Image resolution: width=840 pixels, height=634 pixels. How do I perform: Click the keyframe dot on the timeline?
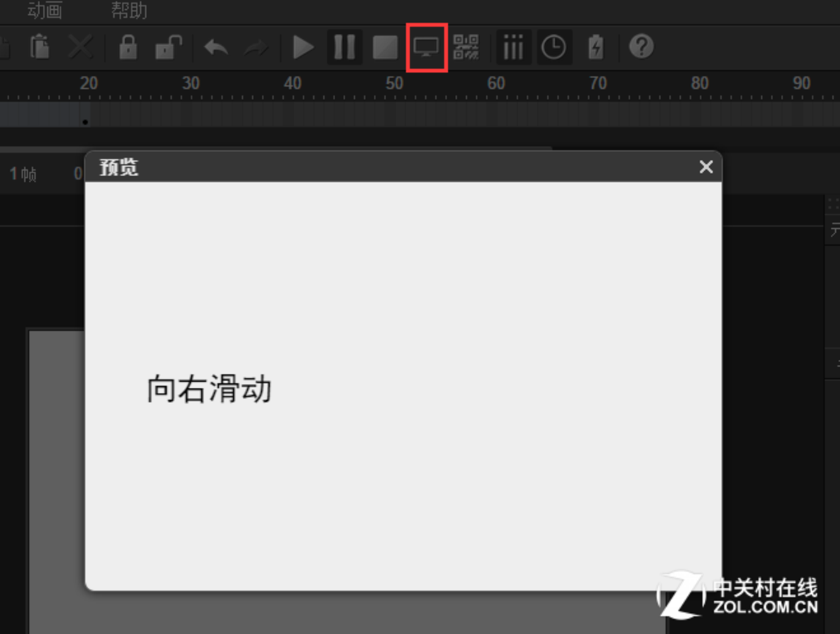pos(84,121)
